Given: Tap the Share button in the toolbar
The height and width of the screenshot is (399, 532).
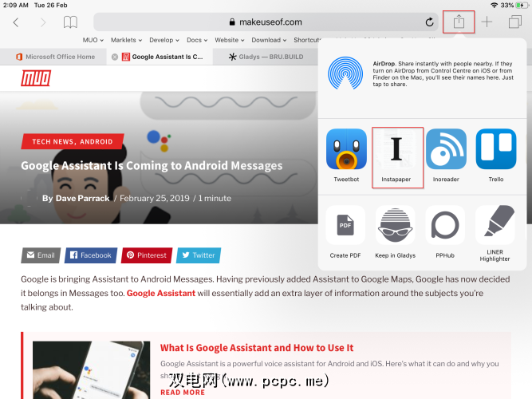Looking at the screenshot, I should 459,22.
